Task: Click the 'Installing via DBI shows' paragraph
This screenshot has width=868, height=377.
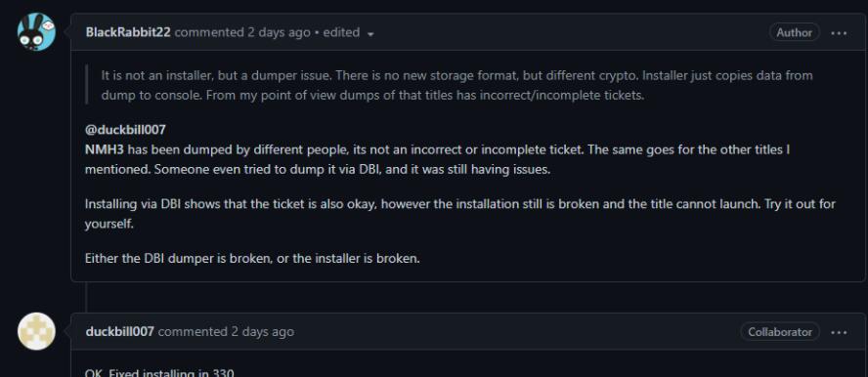Action: 460,214
